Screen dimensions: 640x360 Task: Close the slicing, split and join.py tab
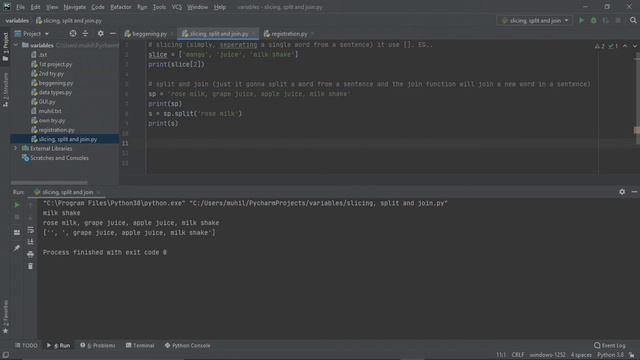(253, 34)
